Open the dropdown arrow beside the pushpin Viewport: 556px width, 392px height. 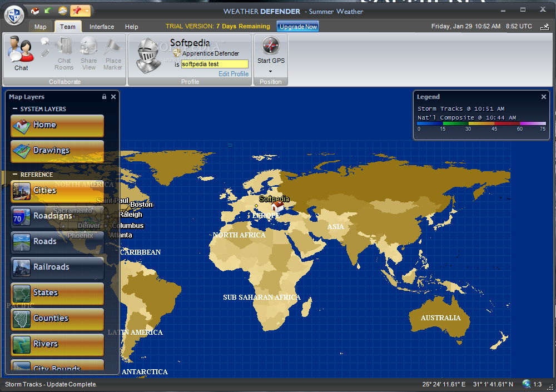click(87, 11)
